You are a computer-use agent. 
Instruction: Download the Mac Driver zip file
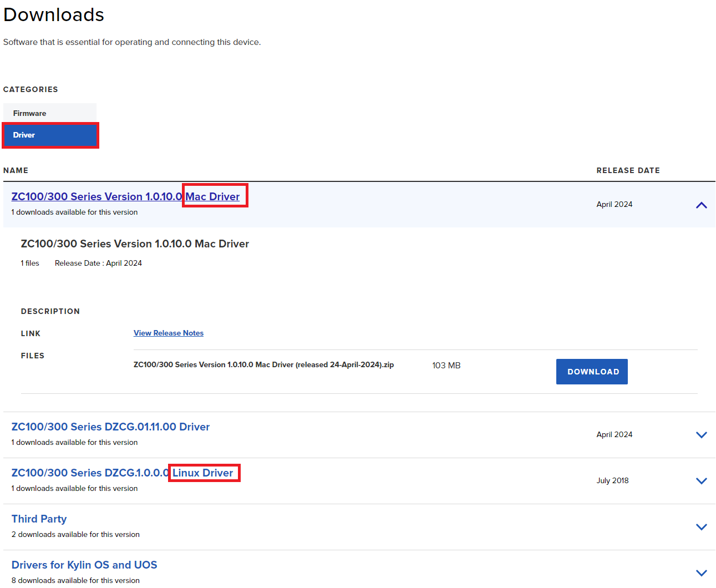click(x=592, y=372)
